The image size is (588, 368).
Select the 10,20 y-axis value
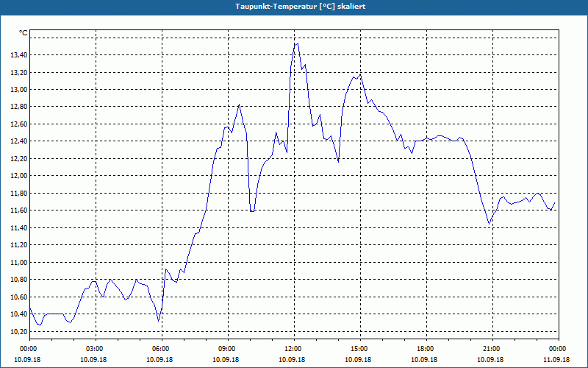pyautogui.click(x=20, y=332)
